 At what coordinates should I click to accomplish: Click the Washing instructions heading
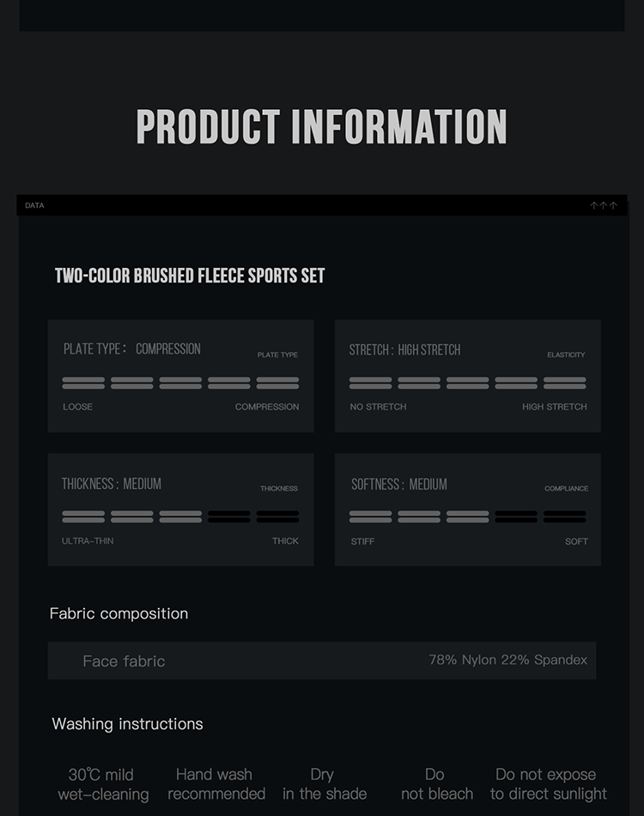(127, 723)
